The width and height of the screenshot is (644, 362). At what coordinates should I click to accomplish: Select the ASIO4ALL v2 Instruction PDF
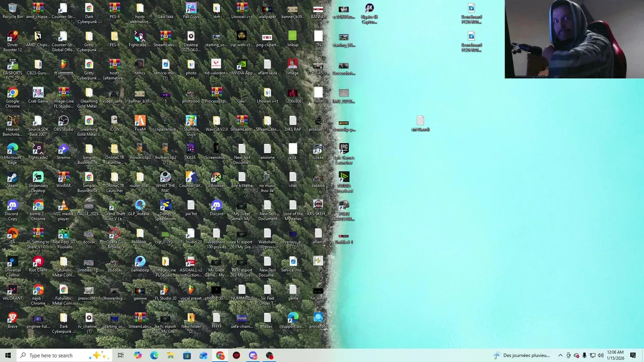pyautogui.click(x=191, y=267)
